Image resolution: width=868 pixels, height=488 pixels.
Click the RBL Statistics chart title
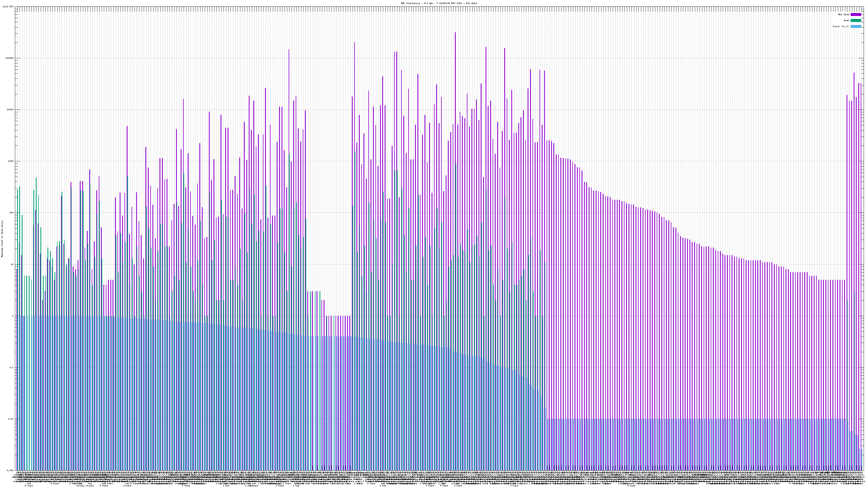coord(439,3)
